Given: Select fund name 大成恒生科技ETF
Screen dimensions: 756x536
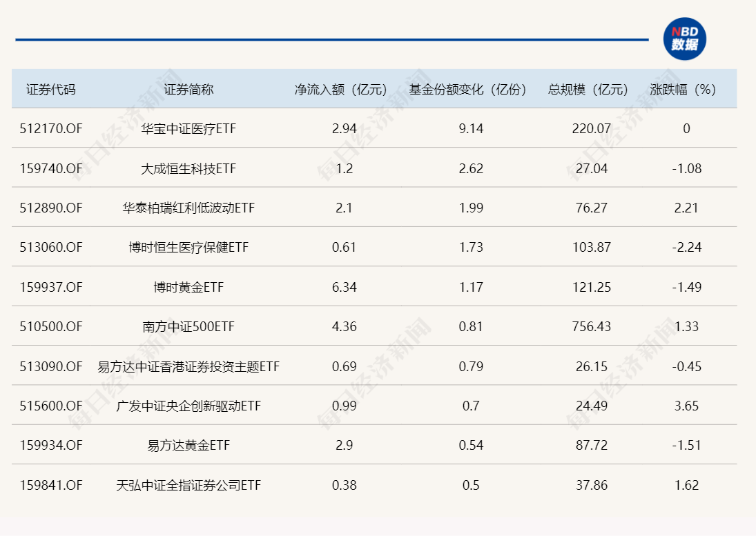Looking at the screenshot, I should (x=188, y=168).
